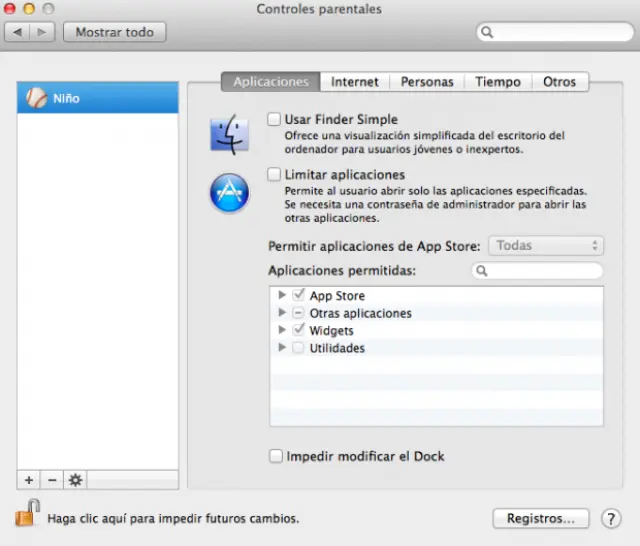Click the Mostrar todo button

point(114,32)
